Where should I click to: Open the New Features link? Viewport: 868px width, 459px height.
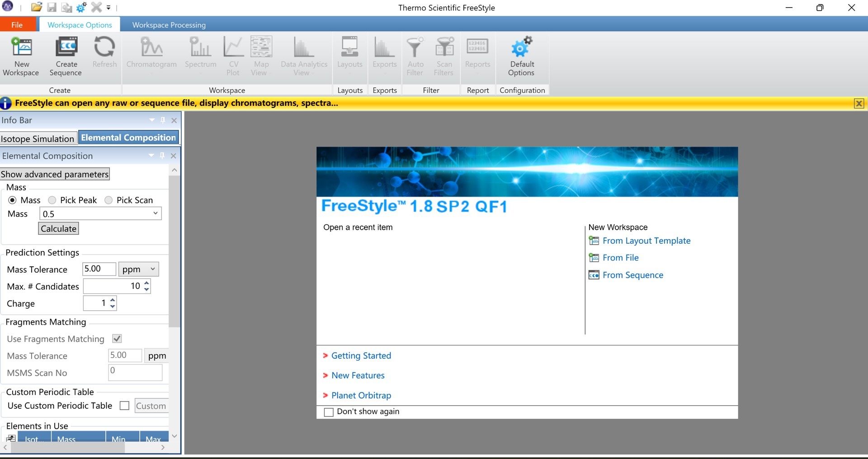click(358, 375)
